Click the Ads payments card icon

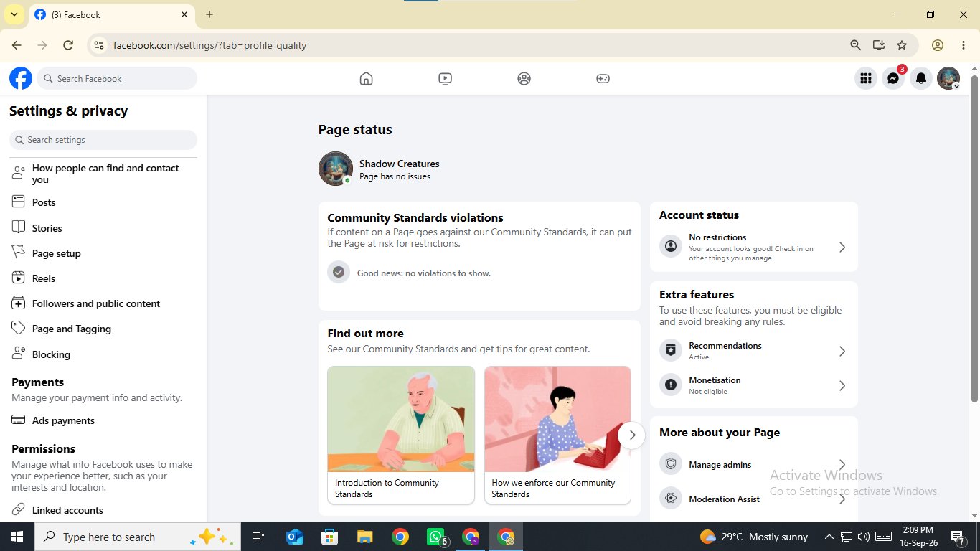[x=19, y=420]
